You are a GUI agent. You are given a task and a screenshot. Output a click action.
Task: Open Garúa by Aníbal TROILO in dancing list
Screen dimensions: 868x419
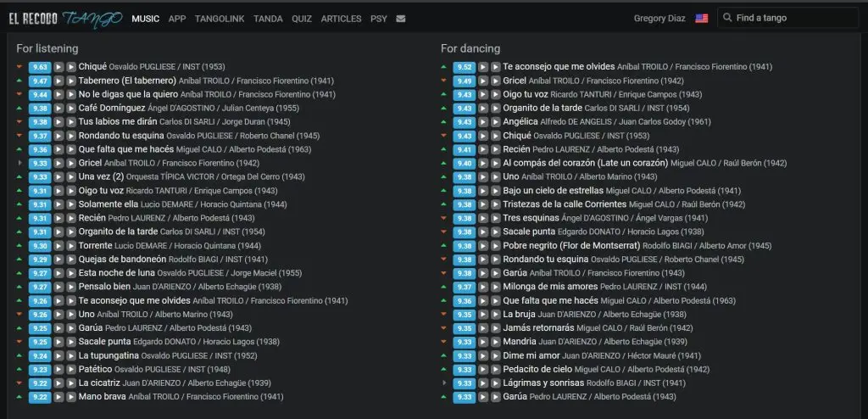[515, 273]
